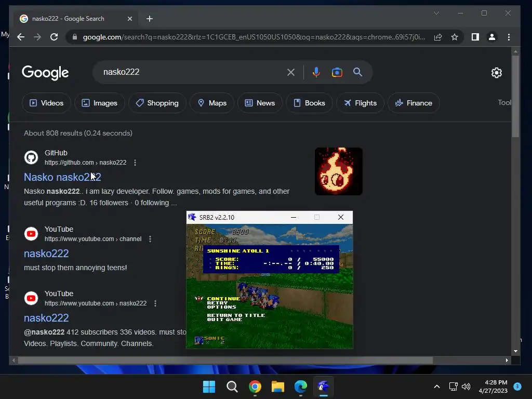Image resolution: width=532 pixels, height=399 pixels.
Task: Open Chrome side panel icon
Action: [475, 37]
